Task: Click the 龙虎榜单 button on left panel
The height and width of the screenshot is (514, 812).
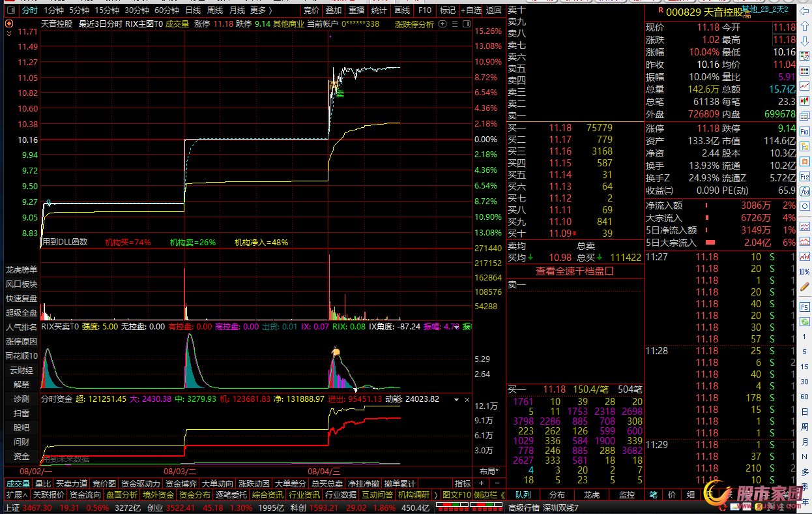Action: (22, 269)
